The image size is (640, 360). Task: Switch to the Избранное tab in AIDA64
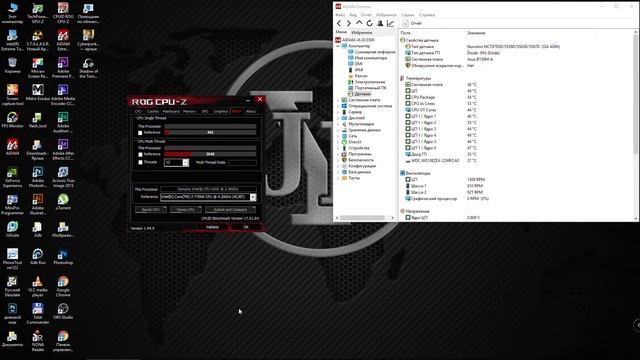pyautogui.click(x=362, y=32)
